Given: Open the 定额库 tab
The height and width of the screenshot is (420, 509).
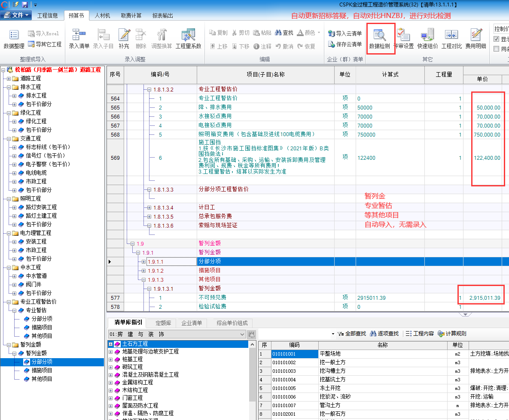Looking at the screenshot, I should pyautogui.click(x=163, y=323).
